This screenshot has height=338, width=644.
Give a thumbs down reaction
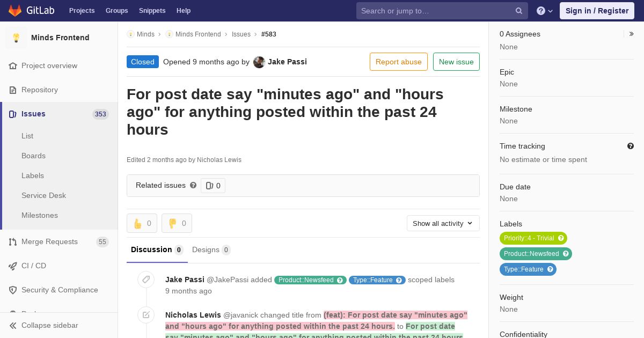click(x=177, y=223)
